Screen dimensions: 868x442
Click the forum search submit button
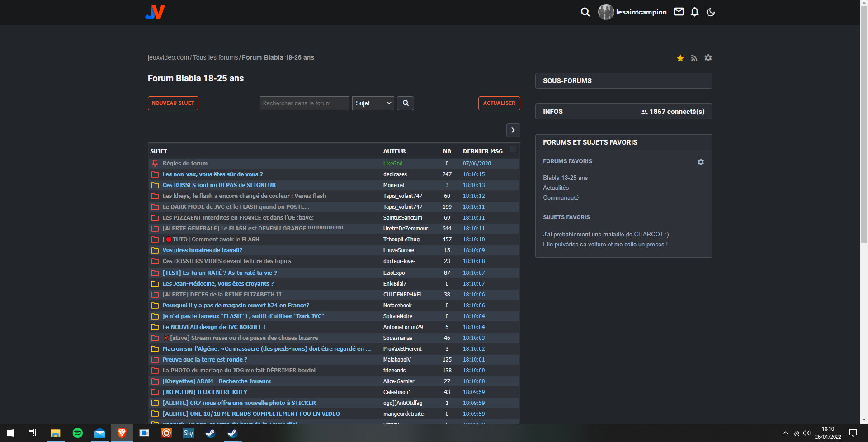406,103
